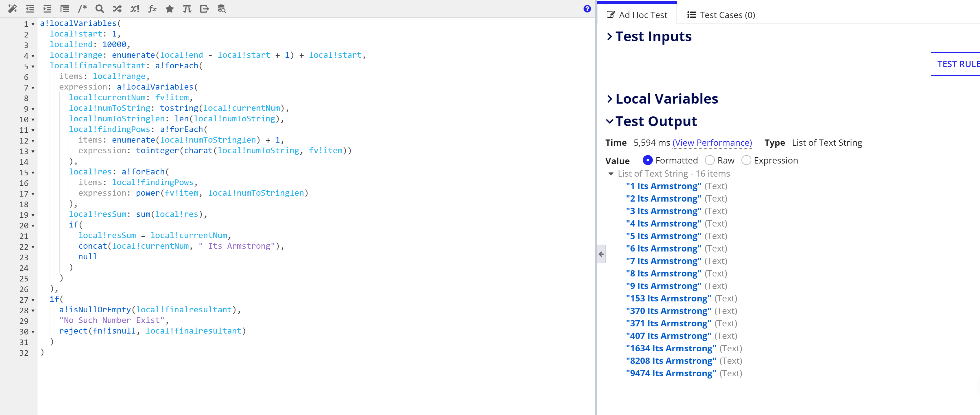This screenshot has height=415, width=980.
Task: Click the blue help question mark icon
Action: 587,9
